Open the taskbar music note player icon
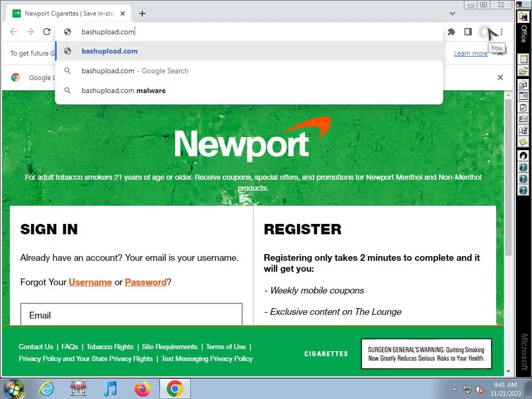 (x=111, y=389)
